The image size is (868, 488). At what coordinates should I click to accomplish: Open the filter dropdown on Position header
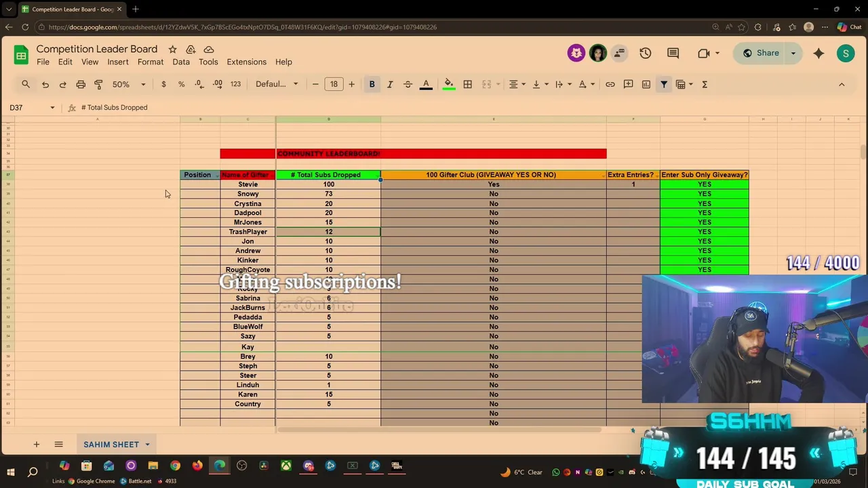pyautogui.click(x=216, y=176)
